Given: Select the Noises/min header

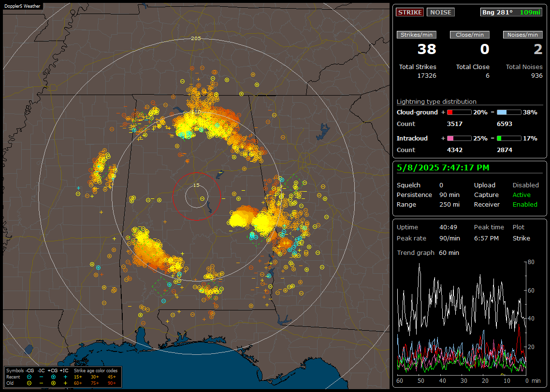Looking at the screenshot, I should pyautogui.click(x=522, y=35).
